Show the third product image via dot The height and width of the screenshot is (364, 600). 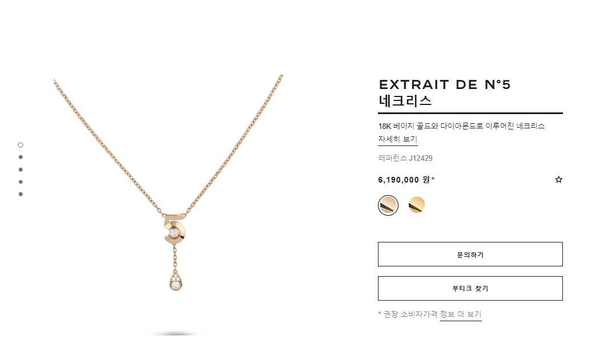(21, 169)
